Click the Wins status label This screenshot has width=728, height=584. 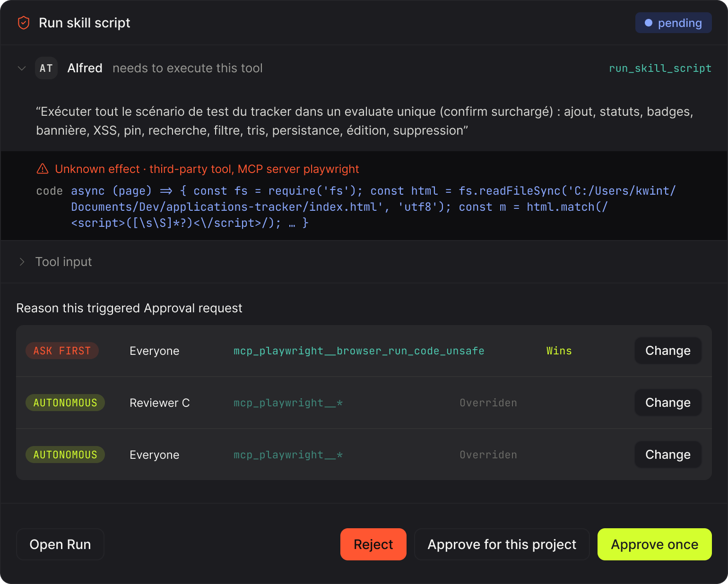pos(559,351)
